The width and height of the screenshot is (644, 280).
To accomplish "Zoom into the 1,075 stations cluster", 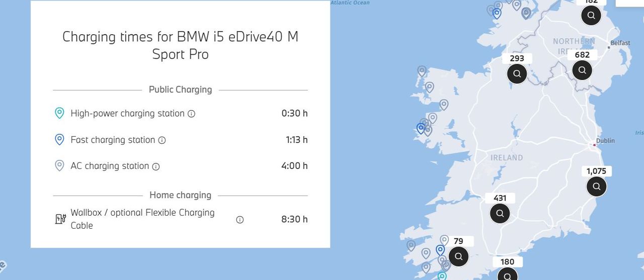I will click(596, 186).
